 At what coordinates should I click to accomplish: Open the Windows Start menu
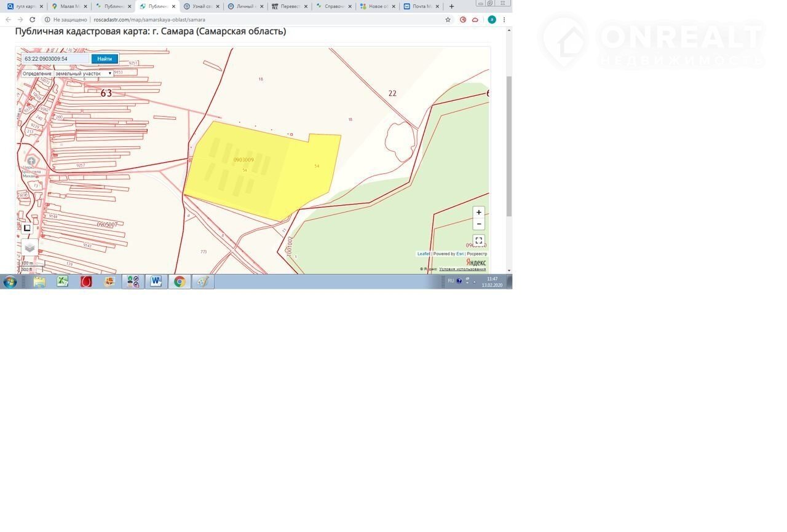tap(10, 282)
